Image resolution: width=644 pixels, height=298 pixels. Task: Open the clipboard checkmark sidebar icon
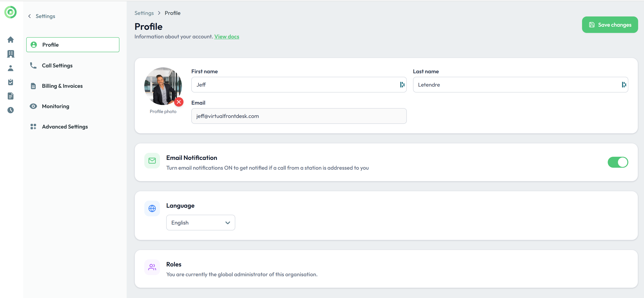click(x=11, y=82)
